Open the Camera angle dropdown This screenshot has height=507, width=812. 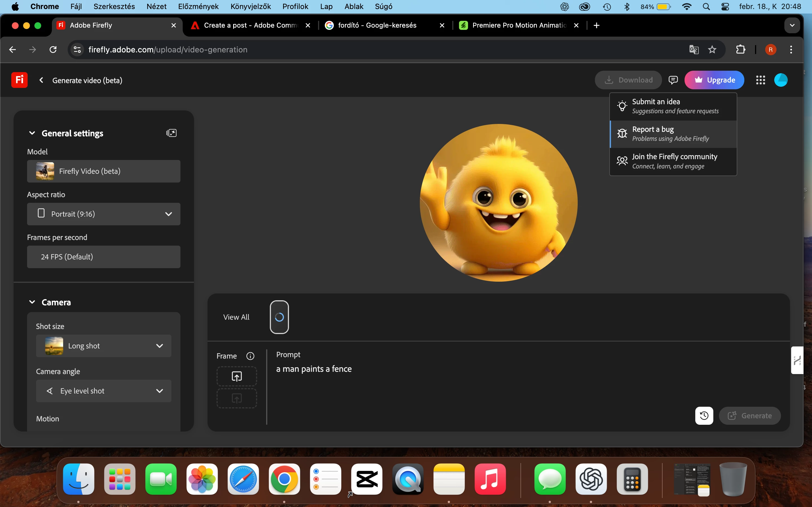point(103,391)
